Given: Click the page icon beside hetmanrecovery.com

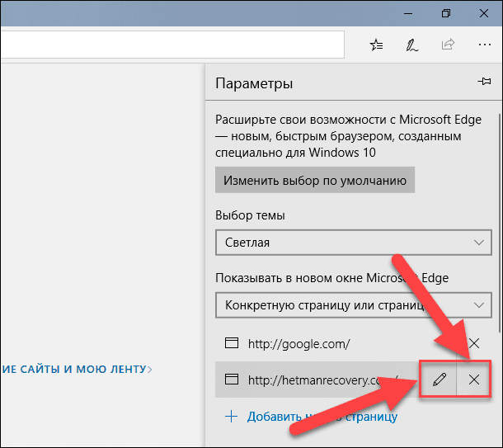Looking at the screenshot, I should click(x=232, y=380).
